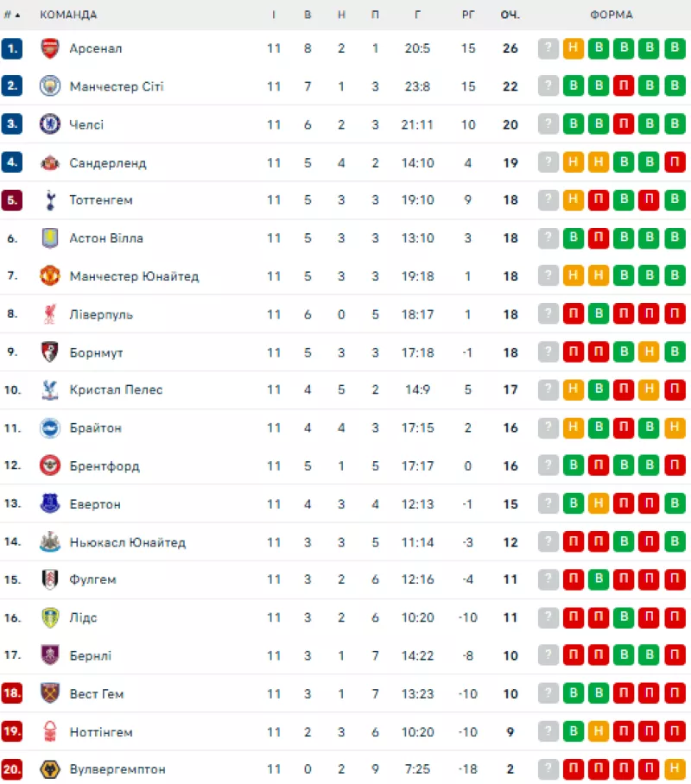Click Sunderland's red П latest form badge
The image size is (691, 784).
675,162
